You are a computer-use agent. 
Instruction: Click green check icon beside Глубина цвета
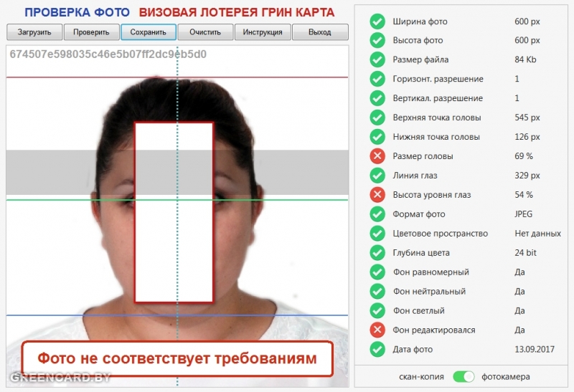click(377, 253)
